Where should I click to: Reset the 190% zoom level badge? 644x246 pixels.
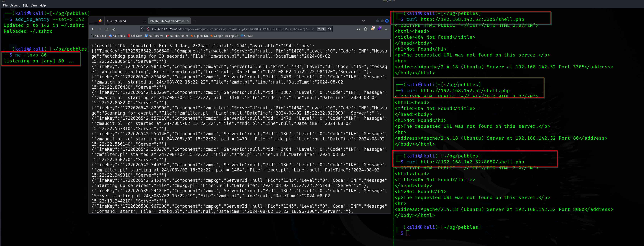pyautogui.click(x=321, y=29)
